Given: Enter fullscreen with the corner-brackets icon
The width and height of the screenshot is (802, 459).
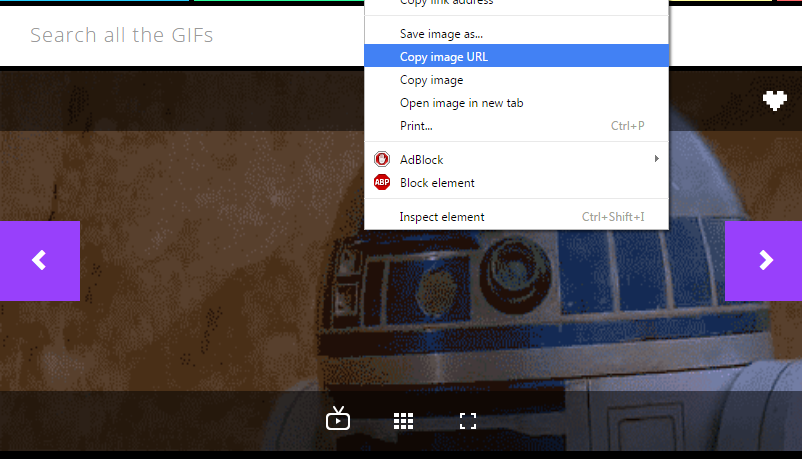Looking at the screenshot, I should pyautogui.click(x=467, y=421).
